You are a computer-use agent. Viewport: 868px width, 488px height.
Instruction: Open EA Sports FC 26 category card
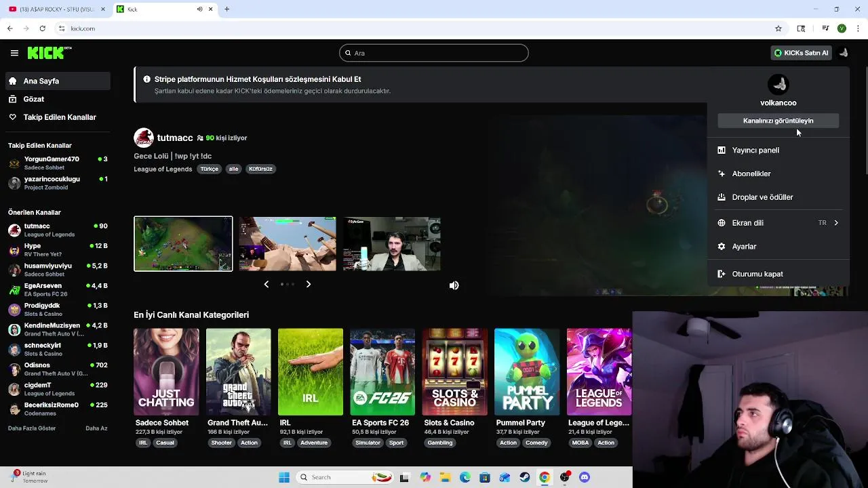(382, 371)
